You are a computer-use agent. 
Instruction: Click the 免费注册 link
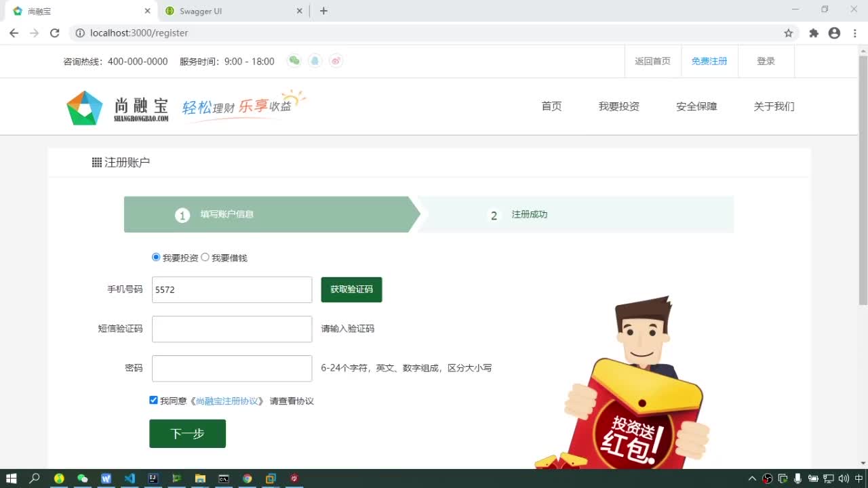coord(709,61)
